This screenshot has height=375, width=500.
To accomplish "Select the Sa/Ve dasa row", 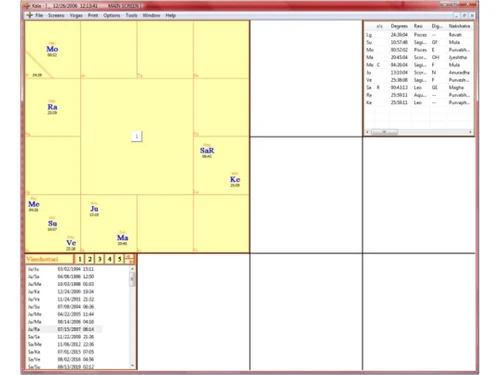I will 63,359.
